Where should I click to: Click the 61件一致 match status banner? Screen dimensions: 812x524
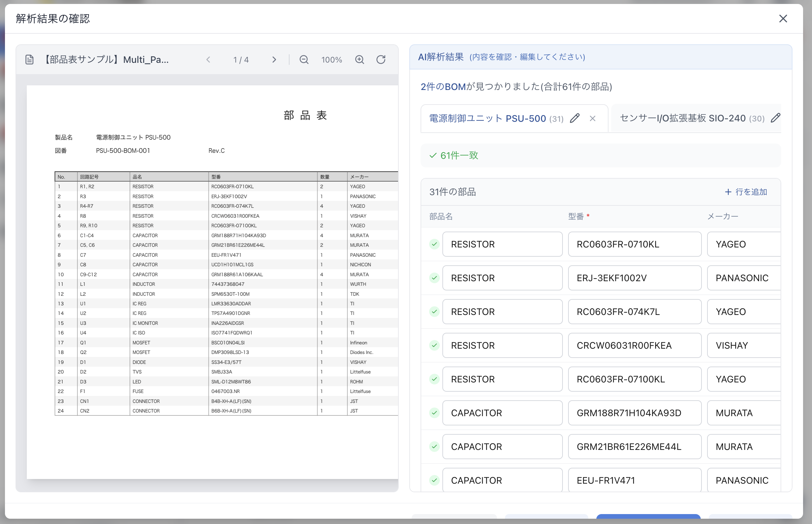click(x=601, y=155)
